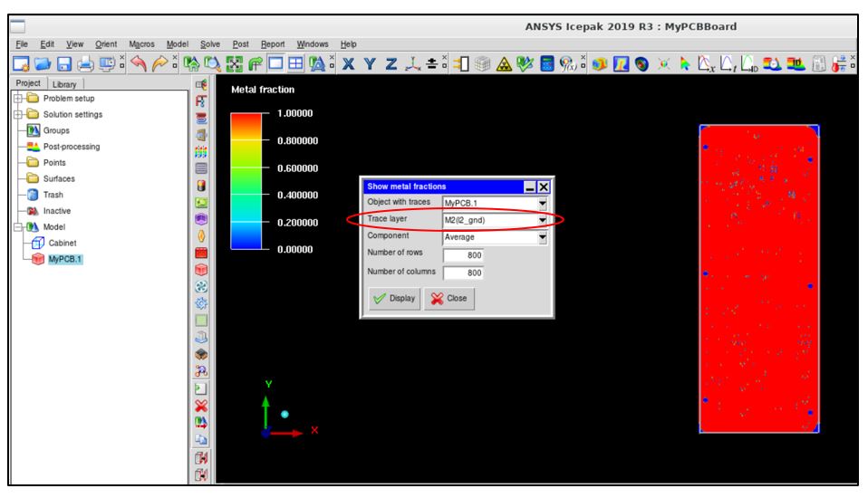Click the isometric view axes icon
868x498 pixels.
[412, 63]
